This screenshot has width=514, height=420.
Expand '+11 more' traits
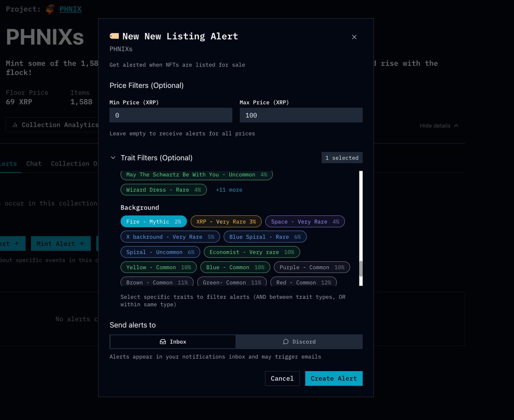229,189
